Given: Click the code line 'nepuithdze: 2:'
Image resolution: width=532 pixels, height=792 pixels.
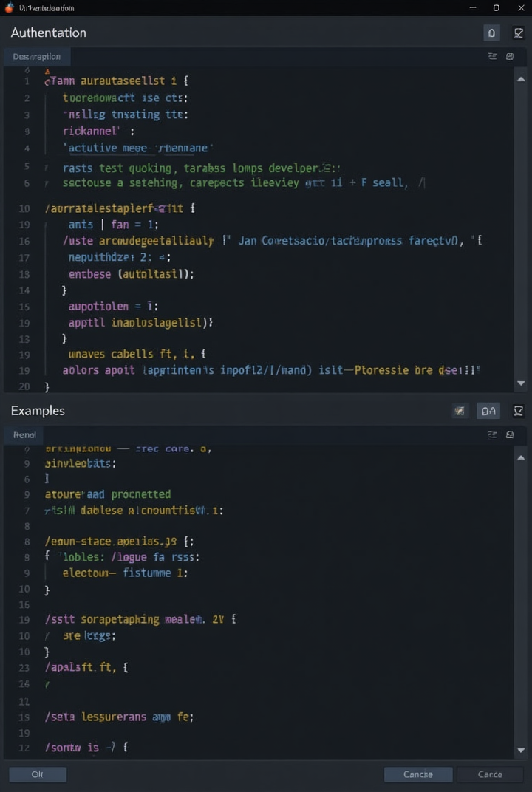Looking at the screenshot, I should point(120,258).
